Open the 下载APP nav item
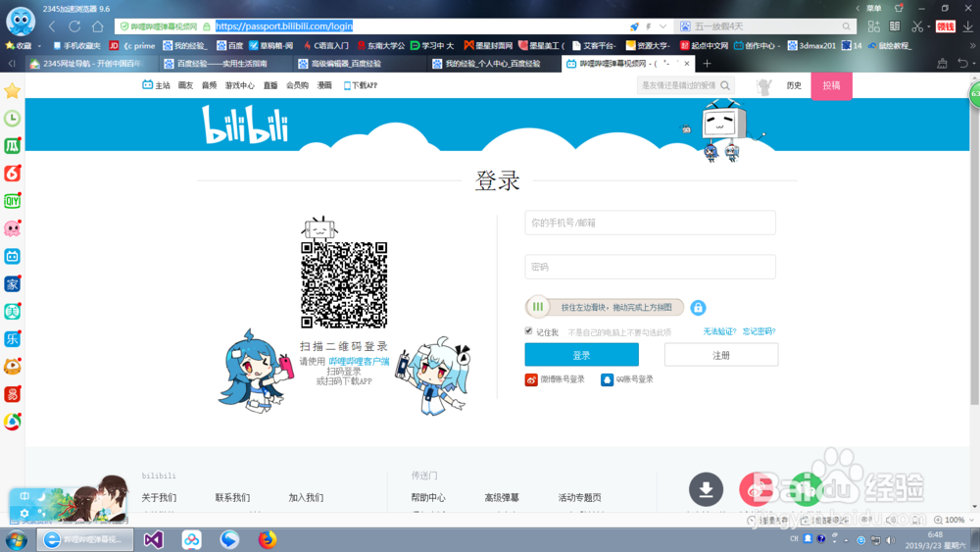This screenshot has width=980, height=552. tap(361, 85)
